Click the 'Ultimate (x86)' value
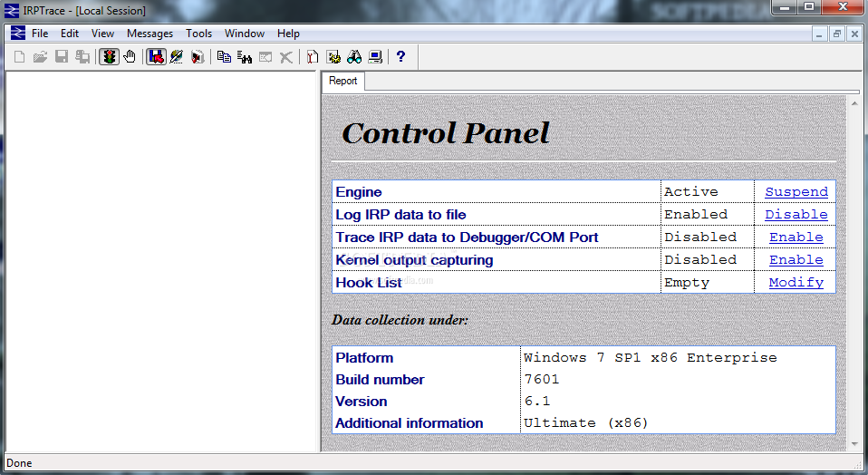Viewport: 868px width, 475px height. (585, 423)
